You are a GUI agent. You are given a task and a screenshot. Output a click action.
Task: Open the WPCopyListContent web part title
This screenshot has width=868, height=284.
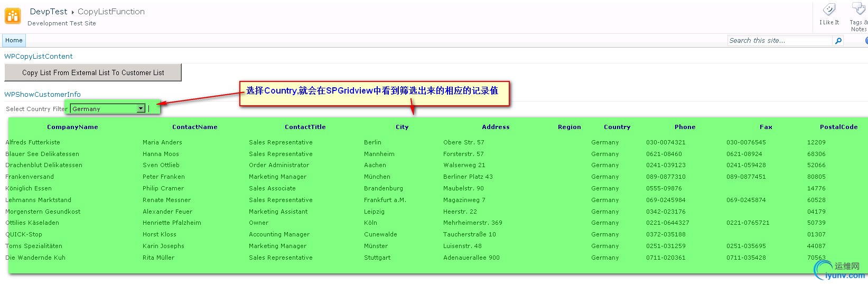[39, 56]
